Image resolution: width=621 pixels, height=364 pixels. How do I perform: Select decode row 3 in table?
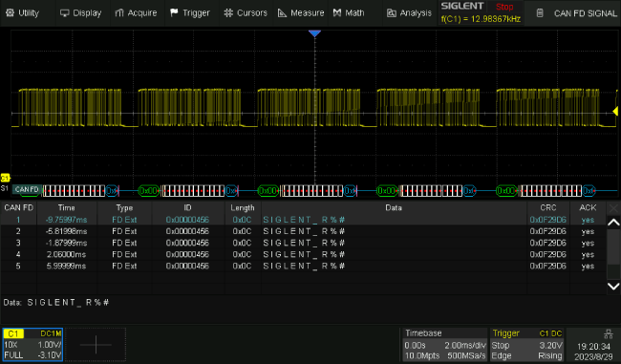pos(303,243)
